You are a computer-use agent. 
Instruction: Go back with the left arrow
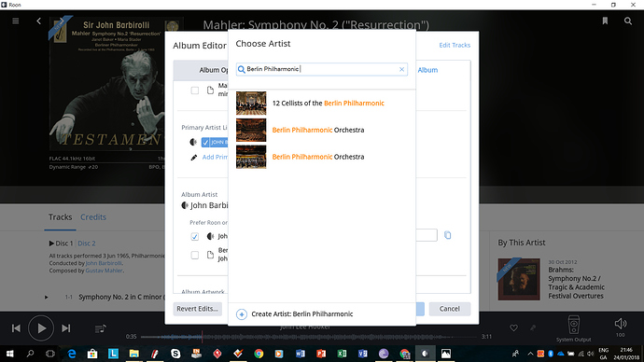tap(38, 21)
